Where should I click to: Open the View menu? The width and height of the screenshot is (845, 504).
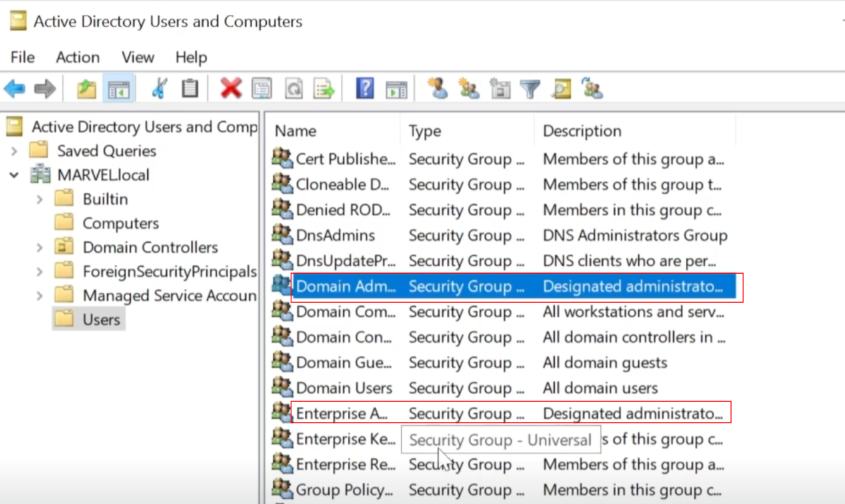137,57
